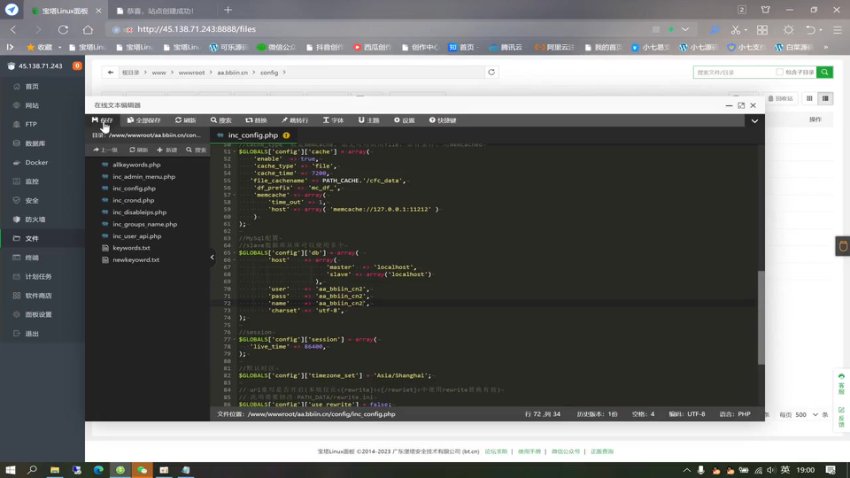Open the 搜索 search tool in editor toolbar
This screenshot has width=850, height=478.
click(x=221, y=120)
